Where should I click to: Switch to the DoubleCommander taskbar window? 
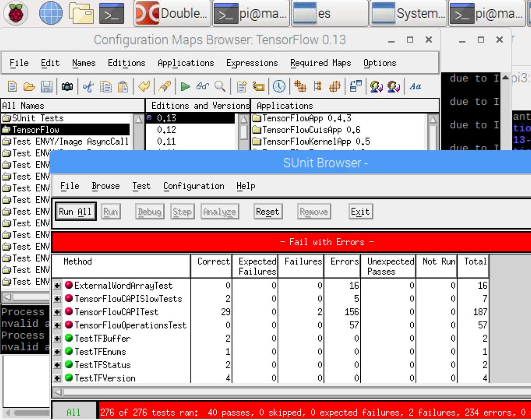[173, 14]
